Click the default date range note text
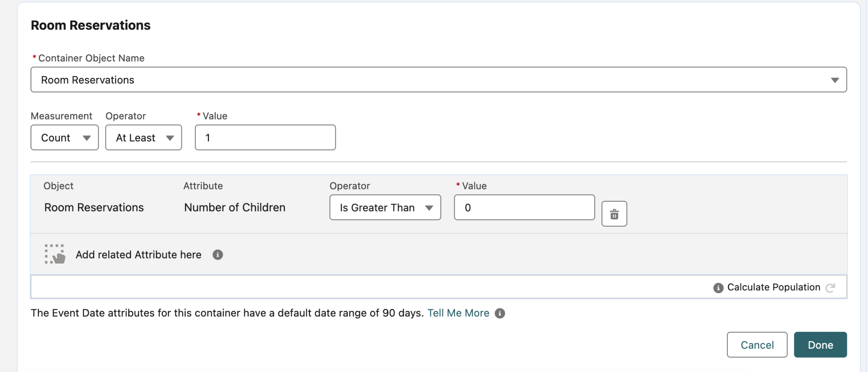The height and width of the screenshot is (372, 868). coord(227,313)
